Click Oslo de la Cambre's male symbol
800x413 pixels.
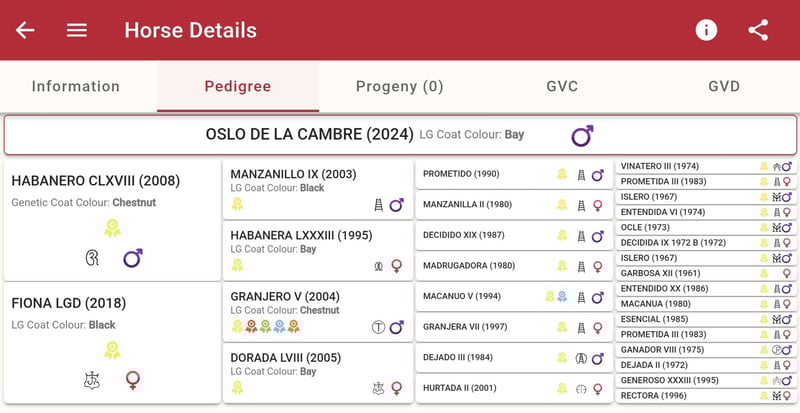click(x=582, y=135)
